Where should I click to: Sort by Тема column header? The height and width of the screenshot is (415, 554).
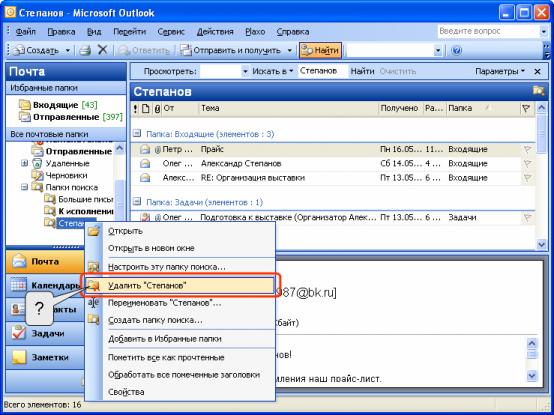[x=288, y=108]
